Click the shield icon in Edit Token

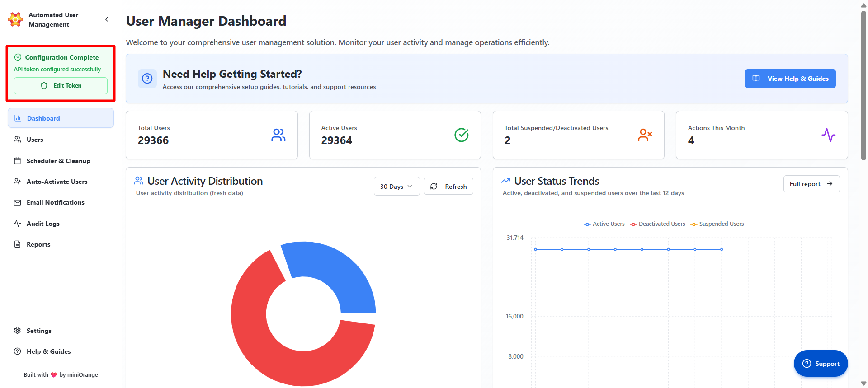coord(44,86)
